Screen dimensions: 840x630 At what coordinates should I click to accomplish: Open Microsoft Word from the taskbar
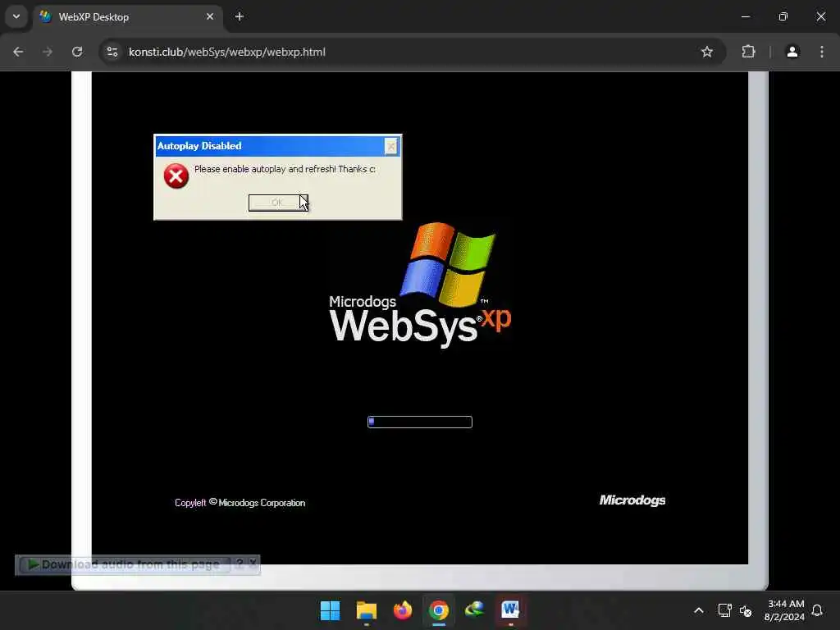[x=510, y=610]
